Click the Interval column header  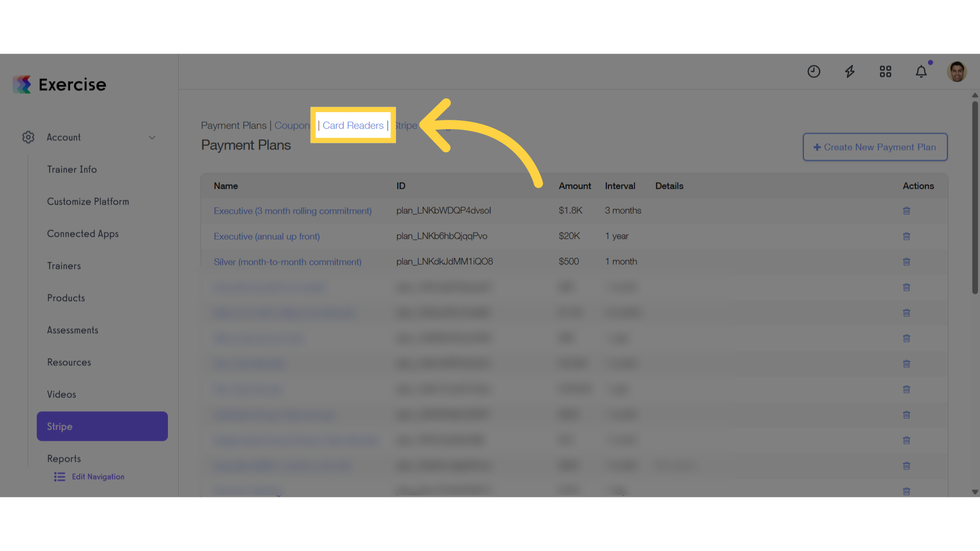[620, 186]
